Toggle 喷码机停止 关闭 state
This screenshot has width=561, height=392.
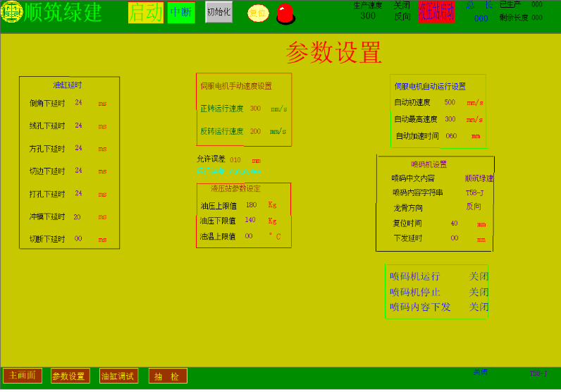[479, 292]
